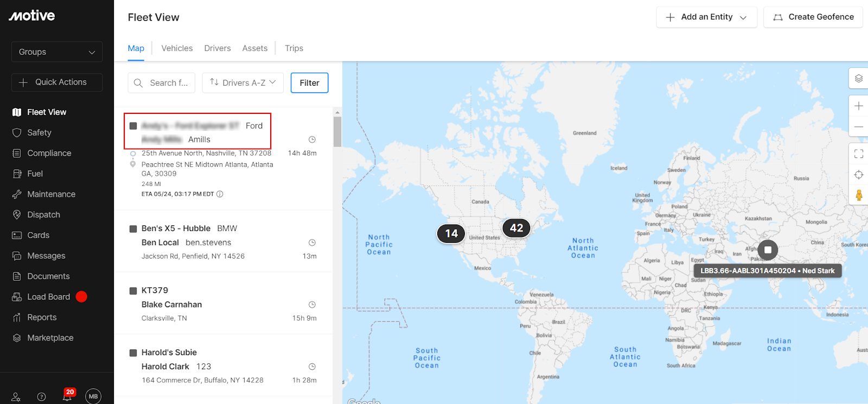Expand the Groups dropdown

click(57, 52)
